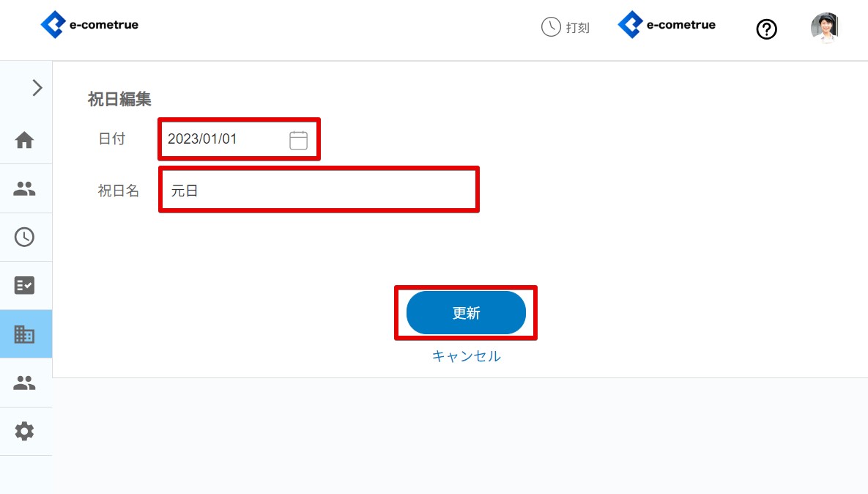Click the 祝日編集 page heading
This screenshot has height=494, width=868.
[x=119, y=99]
